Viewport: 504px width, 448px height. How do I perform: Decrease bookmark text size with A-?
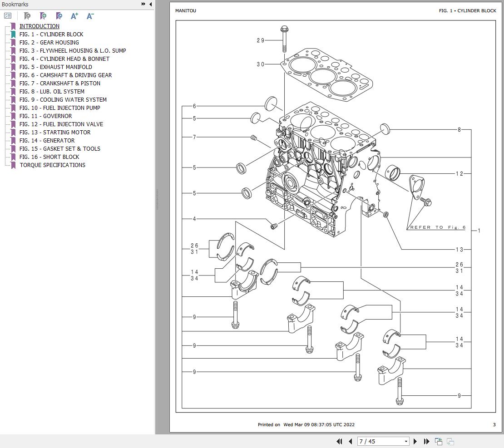(90, 16)
